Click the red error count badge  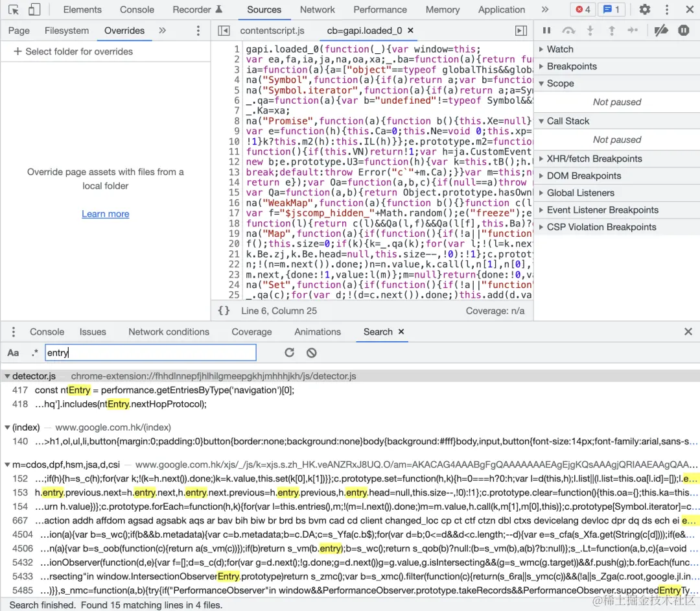coord(583,9)
